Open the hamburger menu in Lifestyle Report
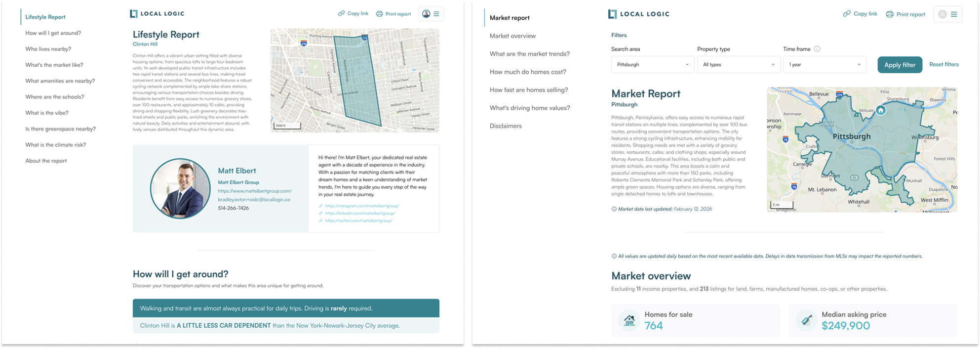 (436, 14)
